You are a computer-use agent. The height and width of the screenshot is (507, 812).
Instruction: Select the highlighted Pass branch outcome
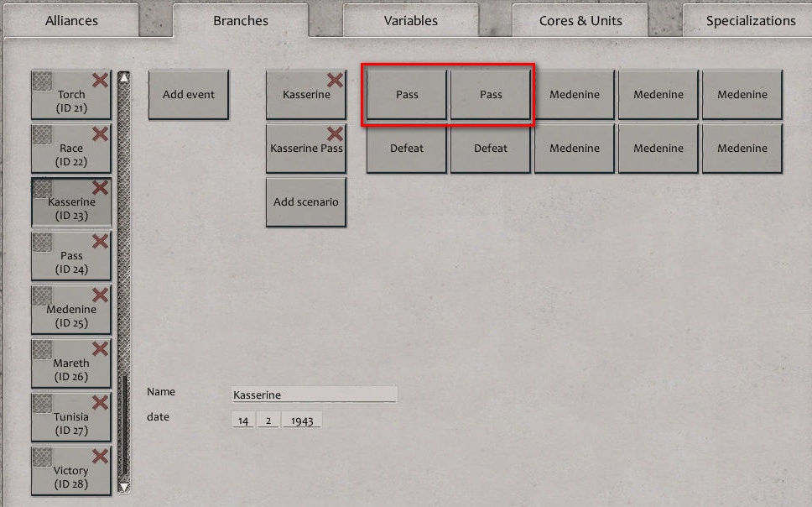[x=406, y=94]
